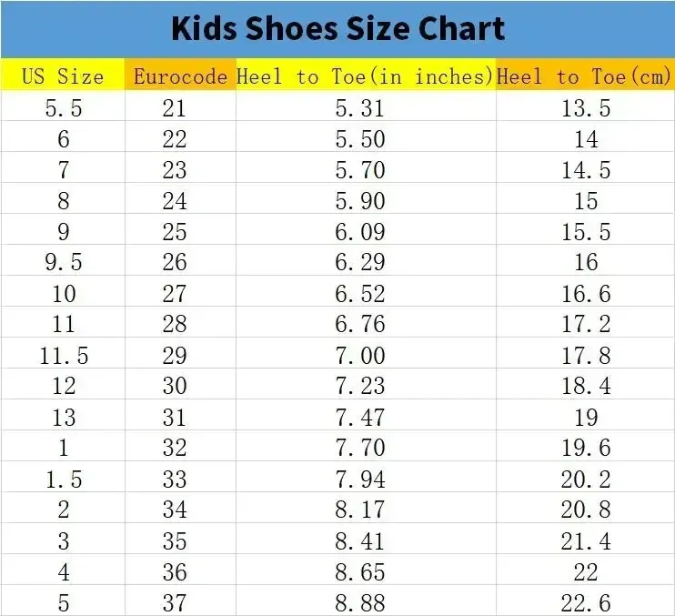Image resolution: width=675 pixels, height=616 pixels.
Task: Select US size 11.5 cell
Action: (63, 356)
